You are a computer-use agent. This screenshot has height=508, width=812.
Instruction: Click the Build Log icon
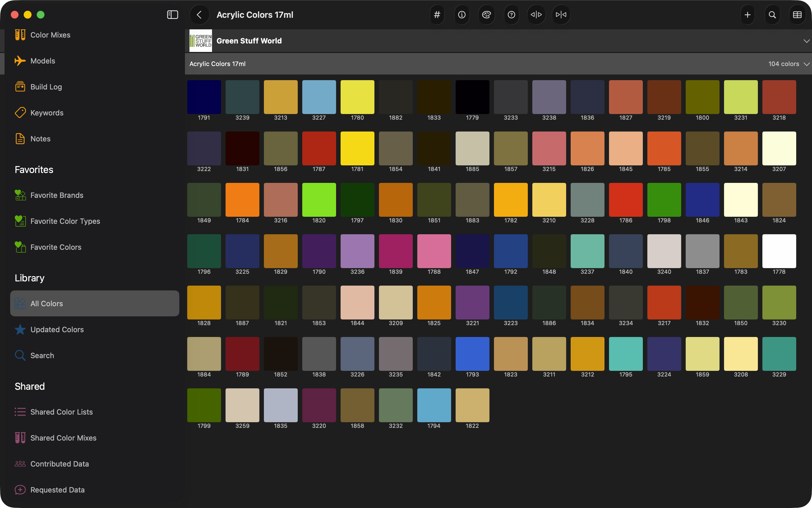click(20, 87)
